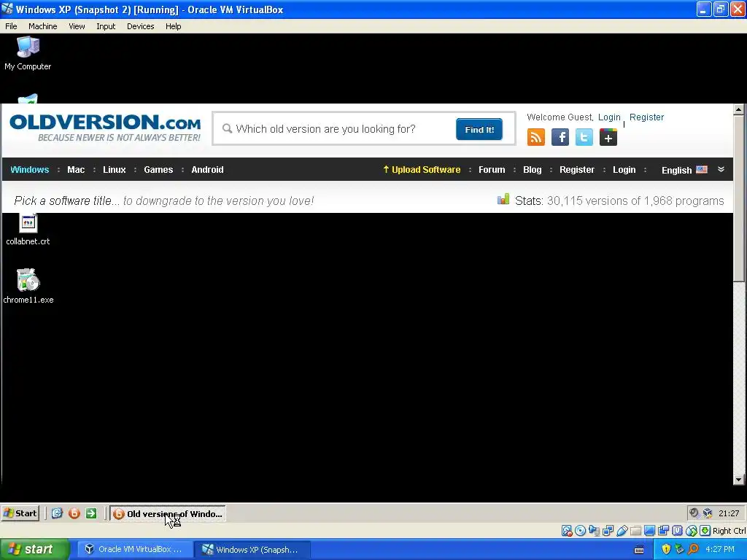Open the VirtualBox View menu
The height and width of the screenshot is (560, 747).
(77, 26)
